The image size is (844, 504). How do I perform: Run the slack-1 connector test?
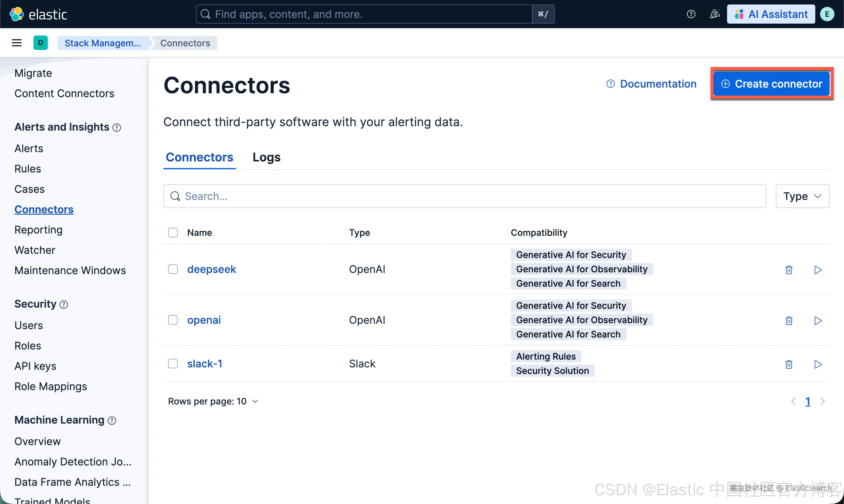(x=818, y=364)
